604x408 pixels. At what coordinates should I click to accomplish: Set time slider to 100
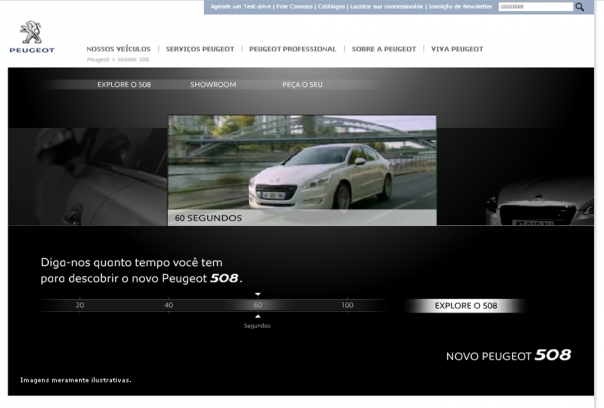click(x=347, y=305)
